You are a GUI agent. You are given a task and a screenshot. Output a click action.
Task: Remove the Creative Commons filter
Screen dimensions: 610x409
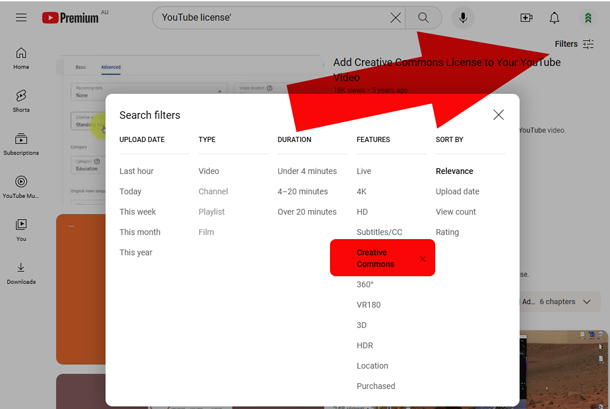click(x=422, y=259)
